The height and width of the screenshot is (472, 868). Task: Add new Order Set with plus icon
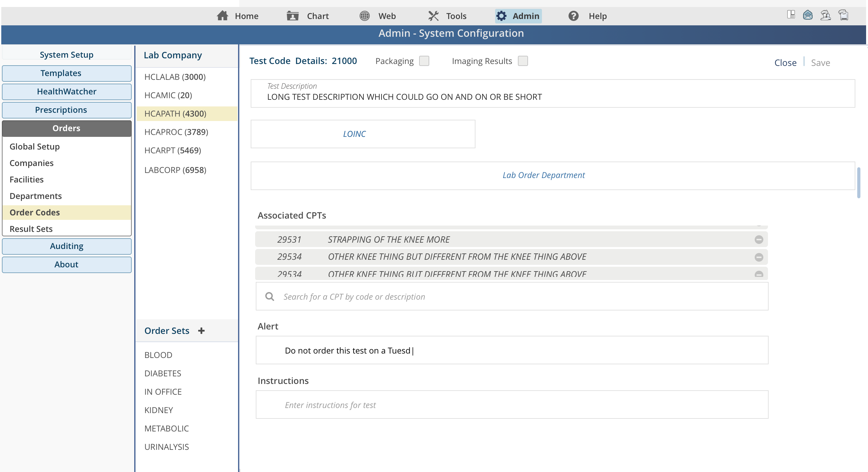click(x=202, y=331)
